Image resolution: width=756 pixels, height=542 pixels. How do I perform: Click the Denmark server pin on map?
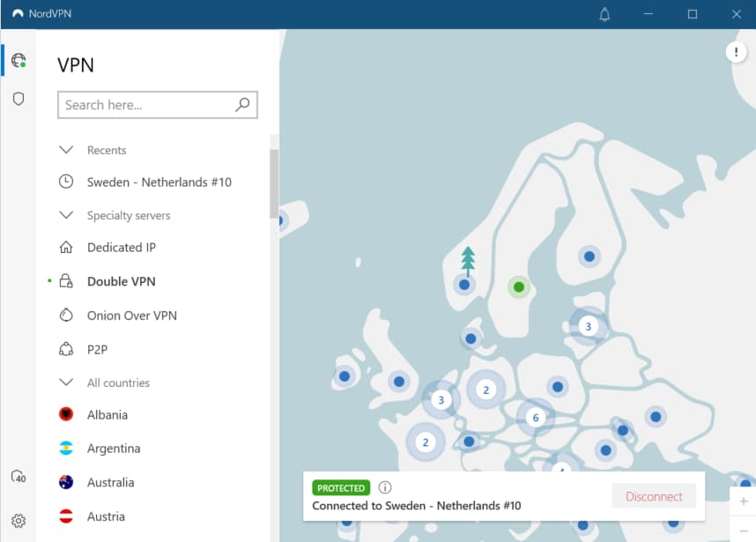click(x=471, y=338)
